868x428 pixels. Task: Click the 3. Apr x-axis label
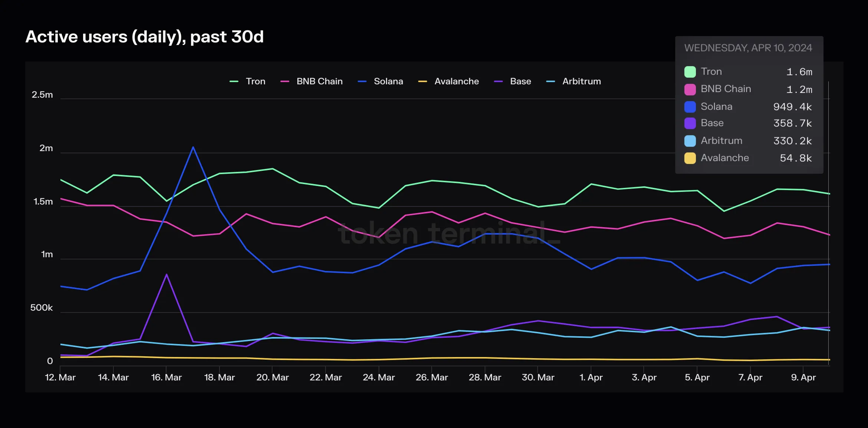(x=644, y=378)
